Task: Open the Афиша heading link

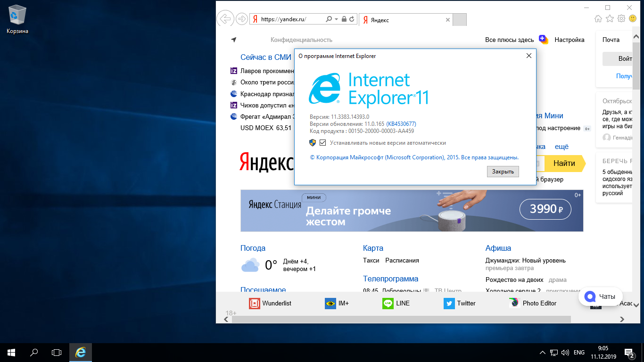Action: pos(498,248)
